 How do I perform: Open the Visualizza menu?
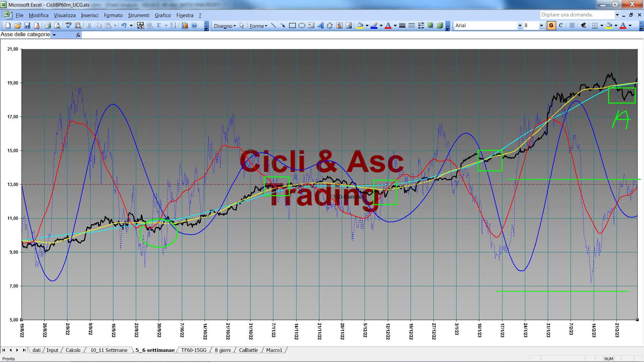65,15
